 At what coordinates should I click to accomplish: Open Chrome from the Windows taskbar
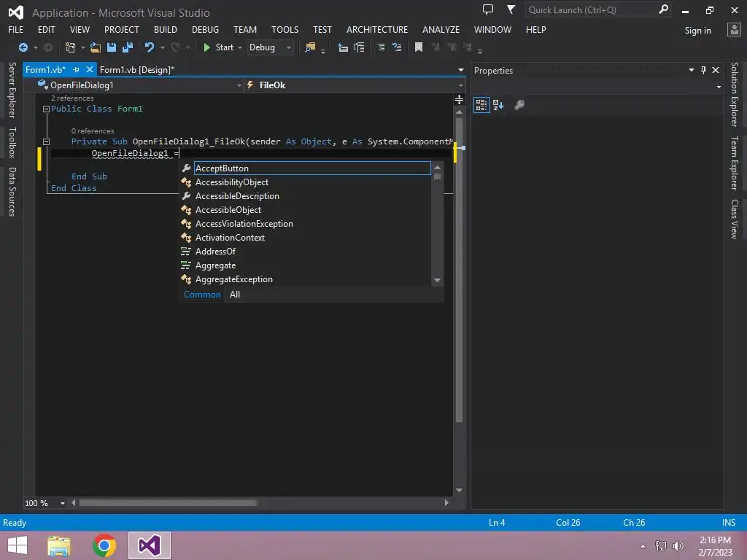[104, 545]
